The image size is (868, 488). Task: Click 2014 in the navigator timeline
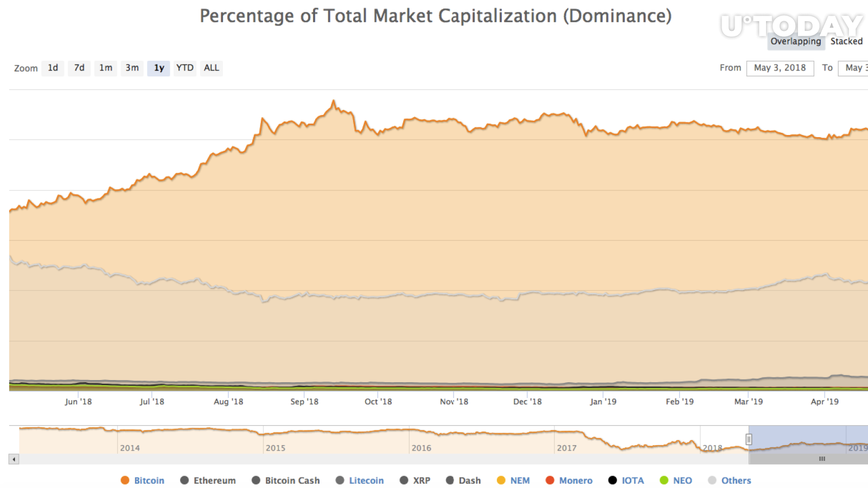tap(130, 448)
